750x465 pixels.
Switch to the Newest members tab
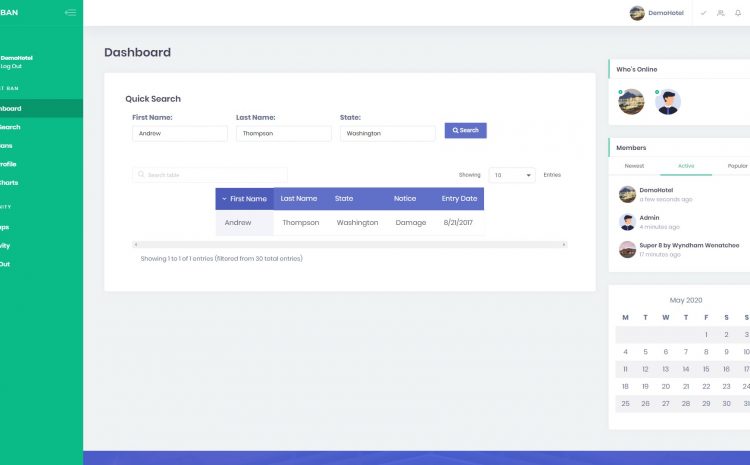pos(634,166)
